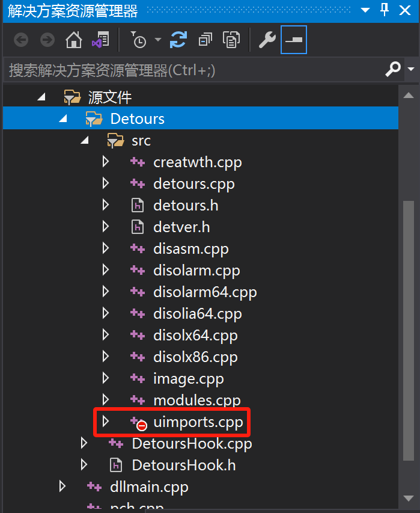Click uimports.cpp excluded-from-build icon
The image size is (420, 513).
(139, 423)
